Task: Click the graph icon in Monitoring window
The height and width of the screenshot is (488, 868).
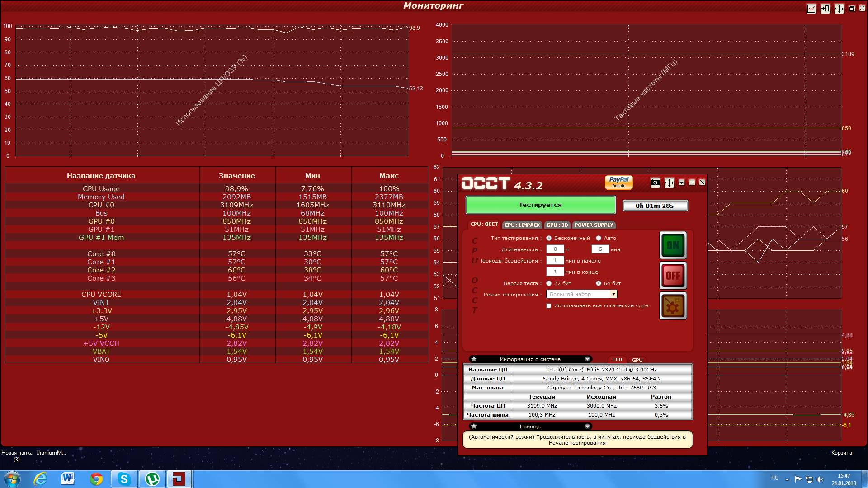Action: coord(811,9)
